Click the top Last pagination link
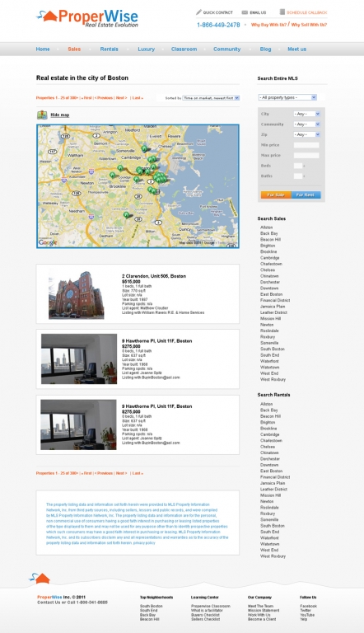Image resolution: width=364 pixels, height=633 pixels. click(x=138, y=98)
